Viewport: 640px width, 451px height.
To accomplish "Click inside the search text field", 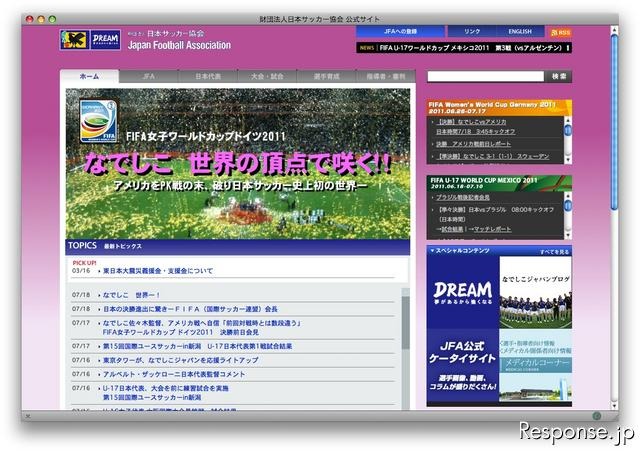I will (x=485, y=76).
